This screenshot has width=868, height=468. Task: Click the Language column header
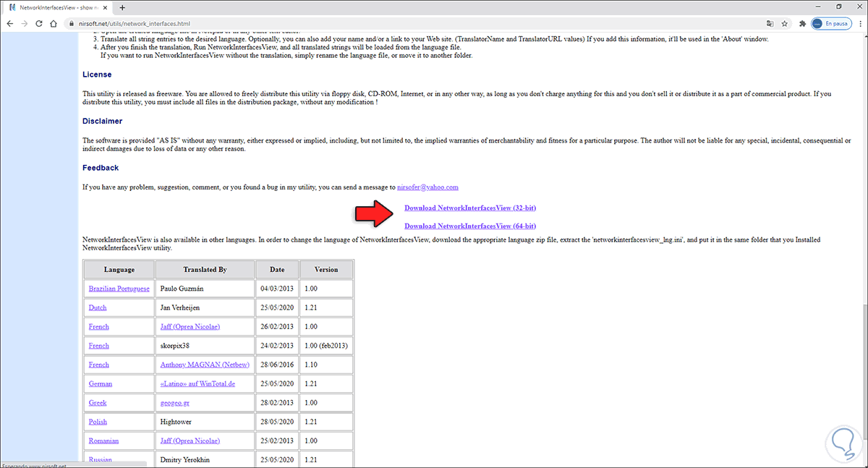119,270
